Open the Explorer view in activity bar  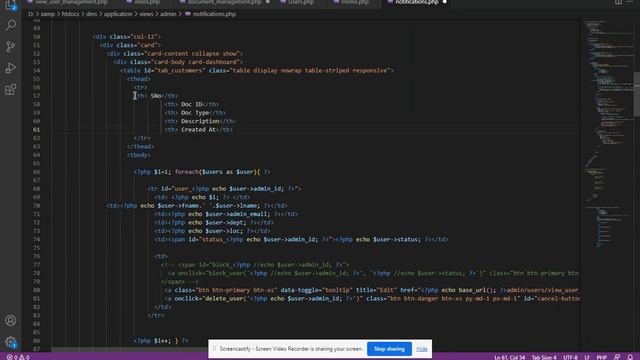coord(11,5)
